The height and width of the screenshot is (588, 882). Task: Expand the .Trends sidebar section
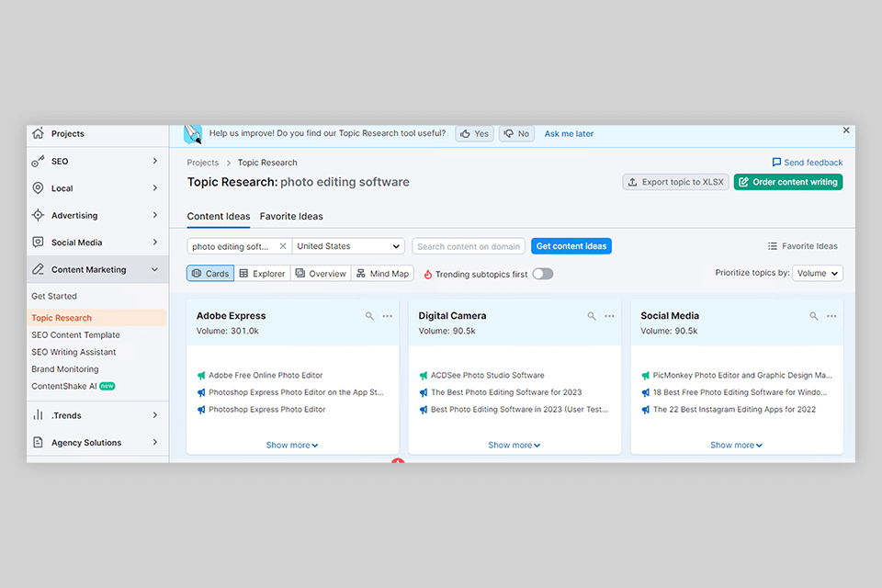pos(154,414)
